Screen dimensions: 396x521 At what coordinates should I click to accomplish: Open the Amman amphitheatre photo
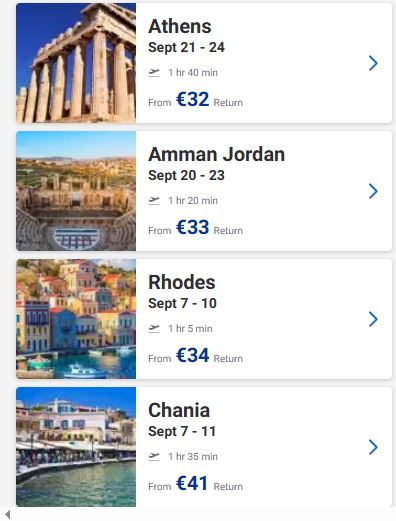point(76,191)
